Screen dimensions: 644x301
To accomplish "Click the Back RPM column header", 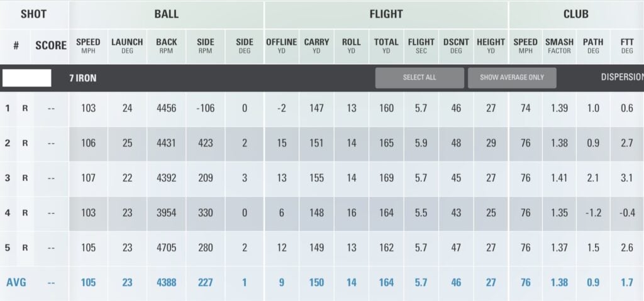I will coord(167,46).
